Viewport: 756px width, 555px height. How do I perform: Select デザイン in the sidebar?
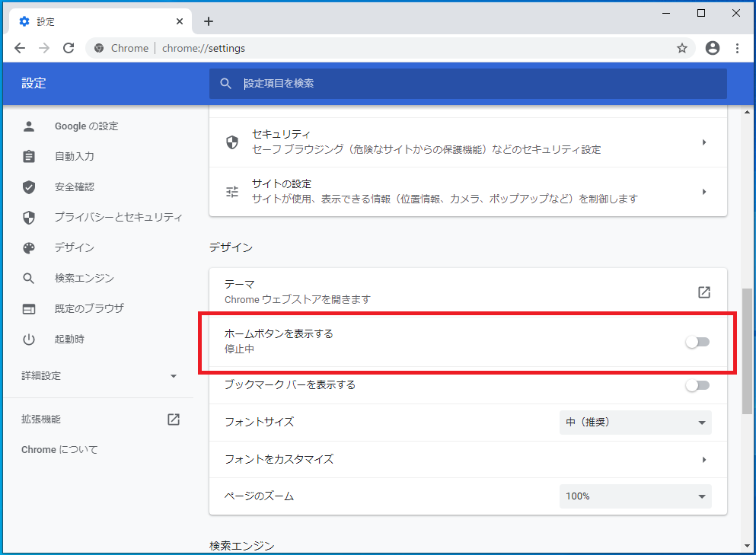pyautogui.click(x=75, y=248)
